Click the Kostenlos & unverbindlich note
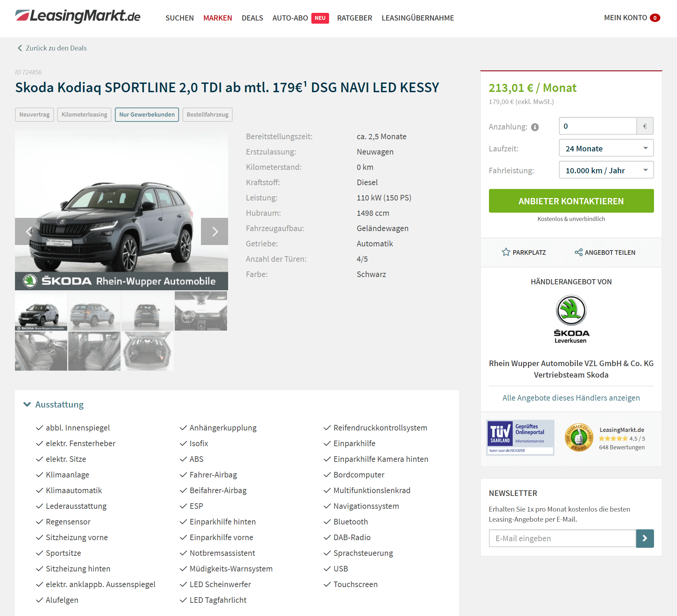 click(571, 219)
